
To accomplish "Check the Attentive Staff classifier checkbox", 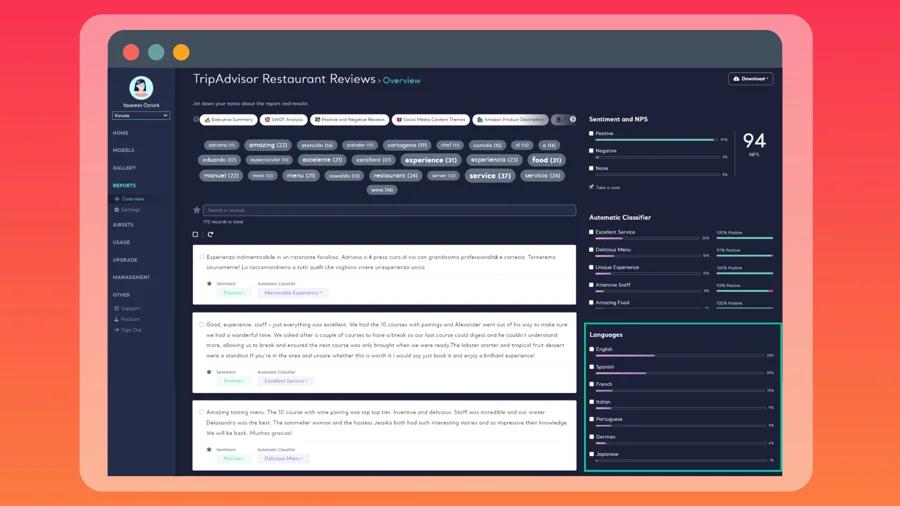I will coord(591,285).
